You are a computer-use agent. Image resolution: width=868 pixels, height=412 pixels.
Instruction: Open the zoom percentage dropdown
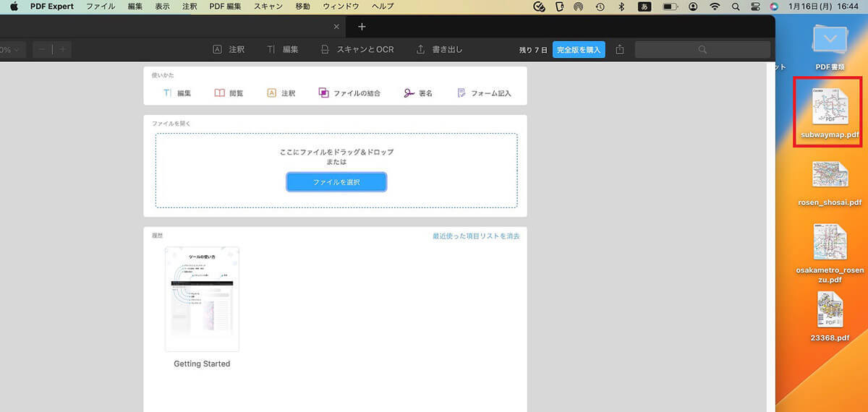pyautogui.click(x=12, y=50)
